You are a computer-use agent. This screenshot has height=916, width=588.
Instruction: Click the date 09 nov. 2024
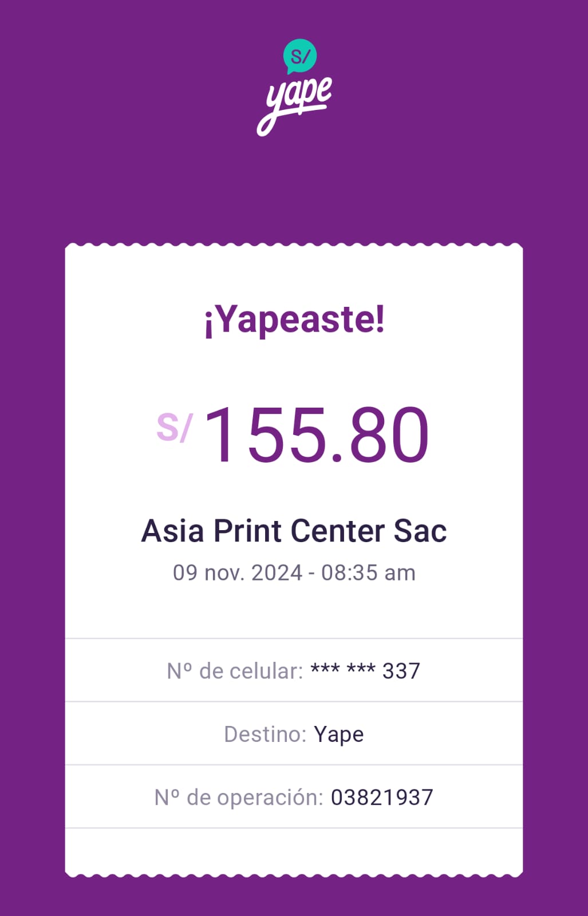(237, 572)
